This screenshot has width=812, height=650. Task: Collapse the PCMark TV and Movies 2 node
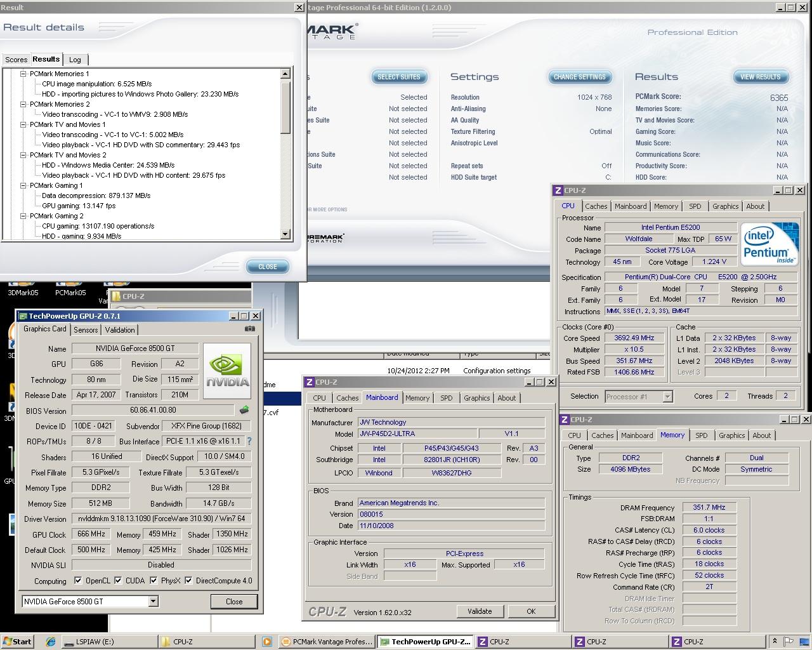pos(23,155)
